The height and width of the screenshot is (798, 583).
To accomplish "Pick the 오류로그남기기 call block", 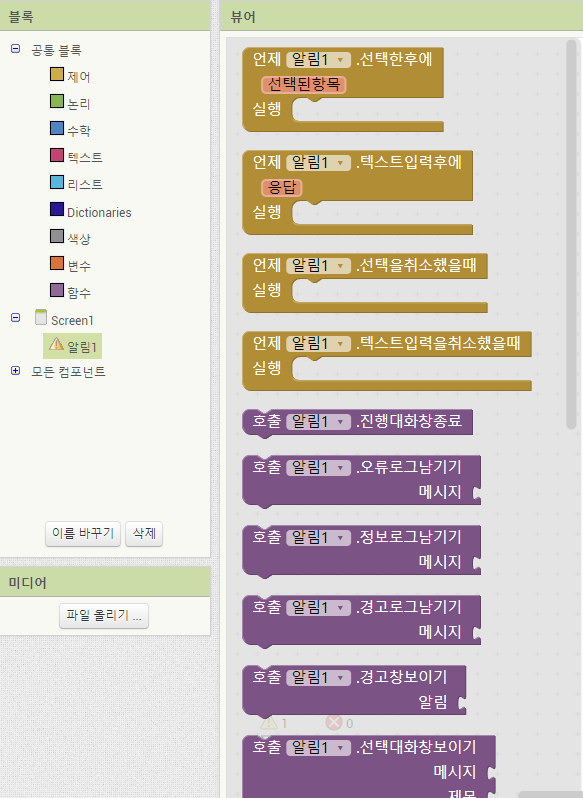I will pos(362,480).
